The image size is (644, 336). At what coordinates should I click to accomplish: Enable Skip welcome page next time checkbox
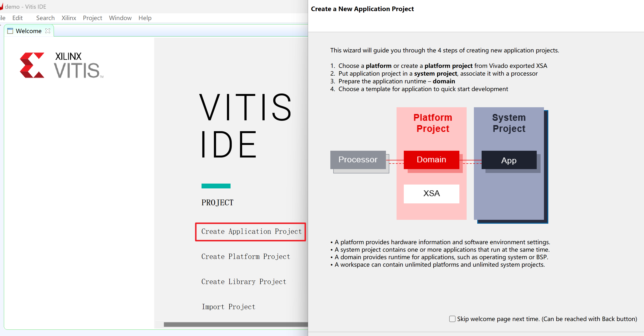(x=452, y=319)
